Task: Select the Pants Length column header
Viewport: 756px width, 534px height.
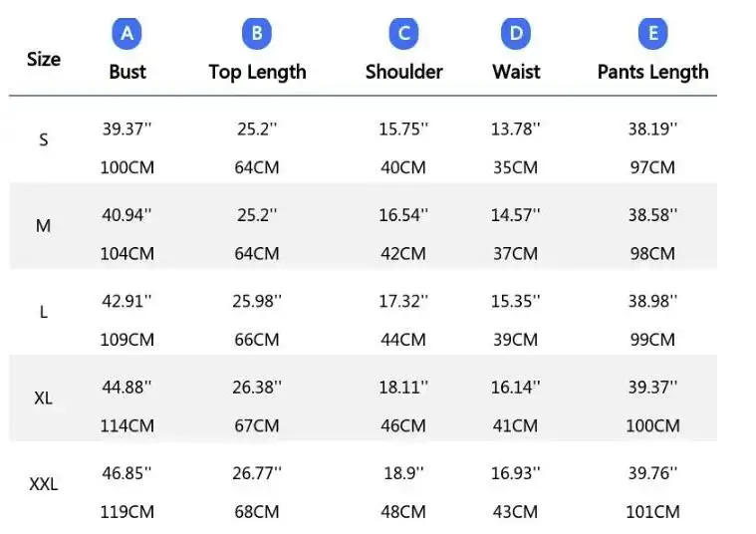Action: (652, 72)
